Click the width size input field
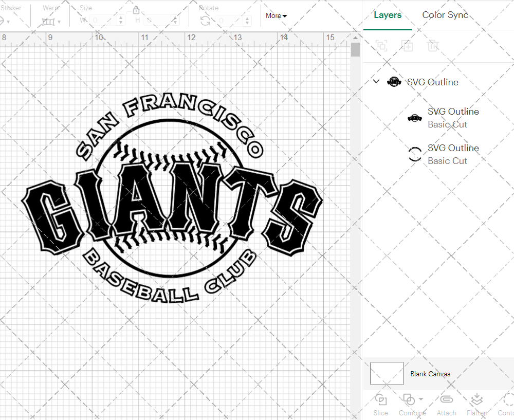The image size is (514, 420). [x=103, y=21]
